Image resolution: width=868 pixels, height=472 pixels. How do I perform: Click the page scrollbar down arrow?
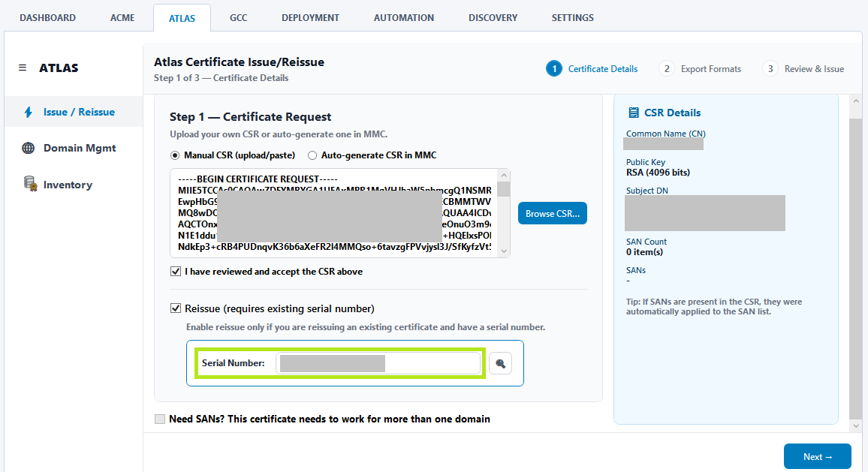click(x=856, y=426)
